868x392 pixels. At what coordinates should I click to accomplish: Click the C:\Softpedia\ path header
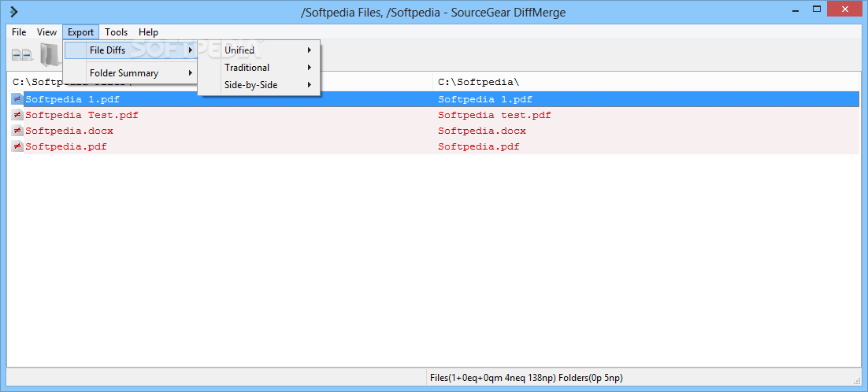(x=479, y=83)
